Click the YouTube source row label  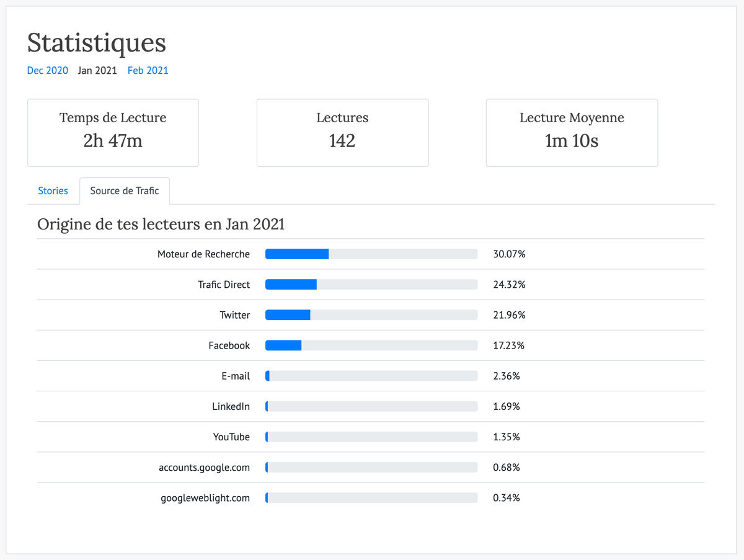tap(231, 437)
